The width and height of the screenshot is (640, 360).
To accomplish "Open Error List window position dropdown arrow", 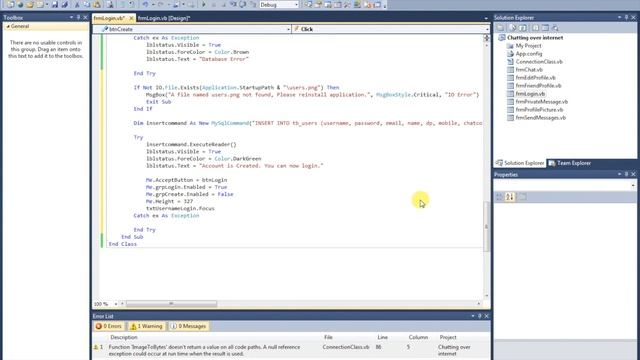I will (x=473, y=316).
